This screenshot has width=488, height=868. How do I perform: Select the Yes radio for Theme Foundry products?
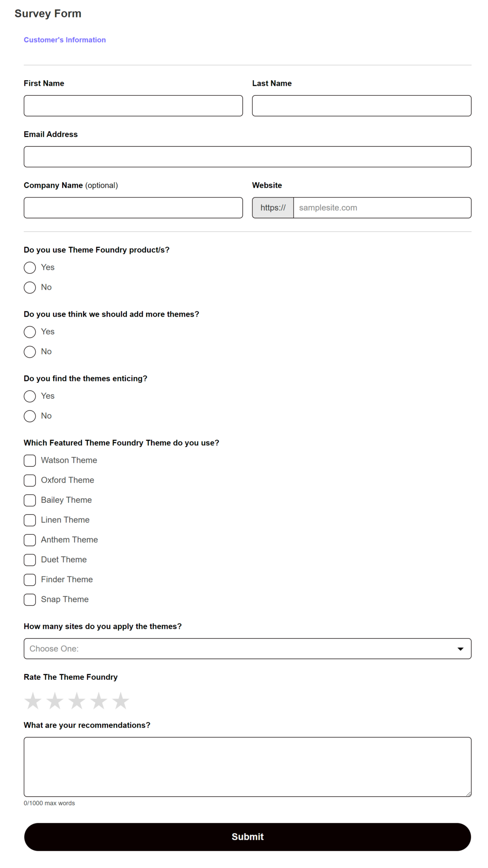[30, 267]
